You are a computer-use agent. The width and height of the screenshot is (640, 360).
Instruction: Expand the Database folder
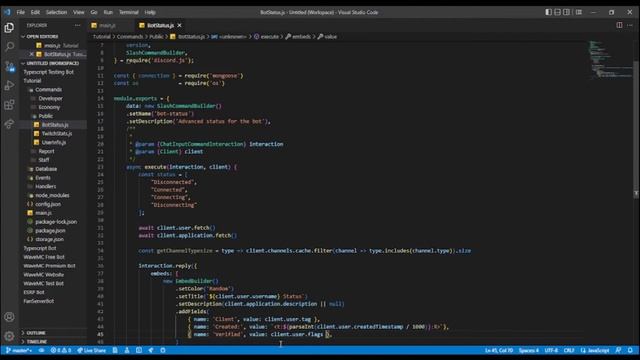point(46,169)
